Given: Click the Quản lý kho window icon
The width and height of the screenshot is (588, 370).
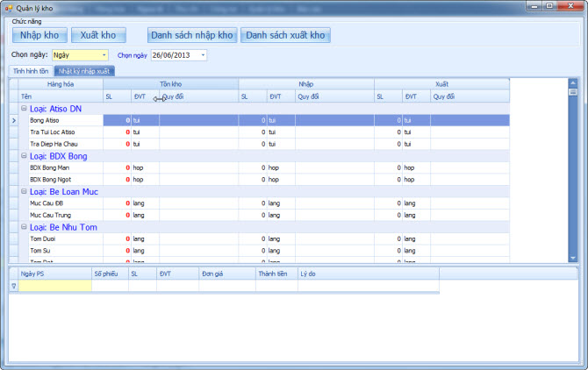Looking at the screenshot, I should click(9, 6).
